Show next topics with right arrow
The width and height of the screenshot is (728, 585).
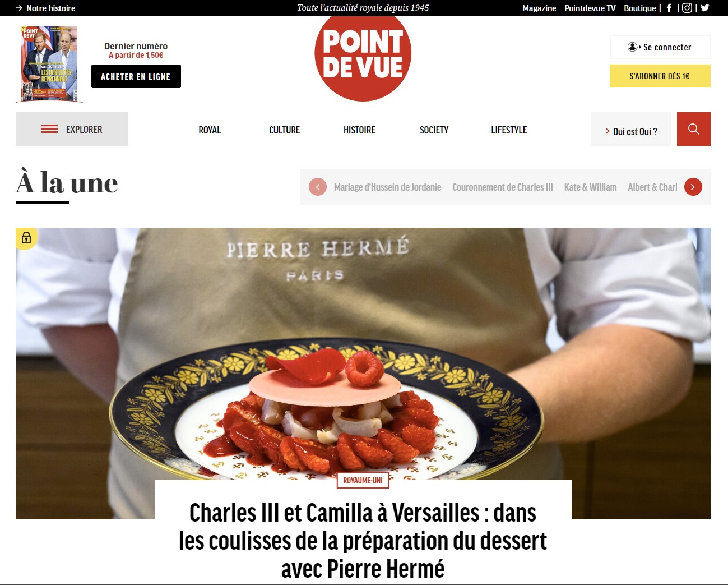tap(693, 187)
